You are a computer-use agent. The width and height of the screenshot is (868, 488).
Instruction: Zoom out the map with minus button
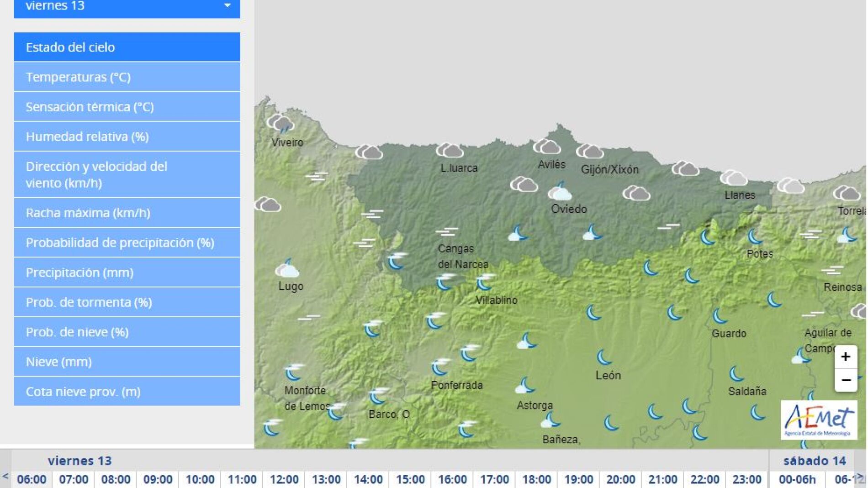point(845,380)
